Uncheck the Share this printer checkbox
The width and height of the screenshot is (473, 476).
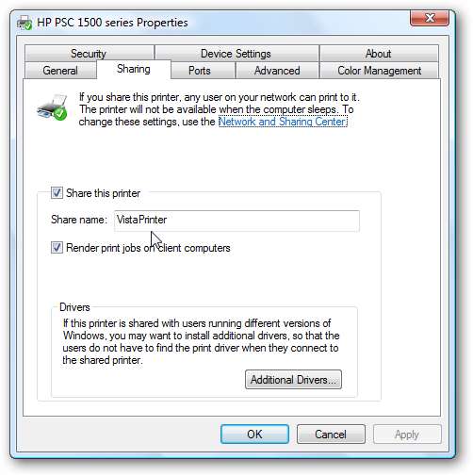[57, 192]
